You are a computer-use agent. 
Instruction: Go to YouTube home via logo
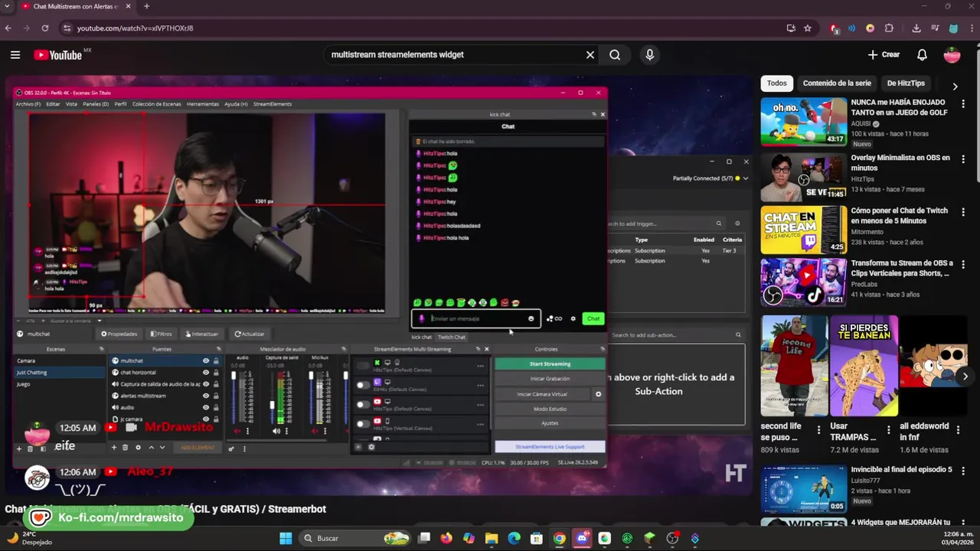click(58, 54)
